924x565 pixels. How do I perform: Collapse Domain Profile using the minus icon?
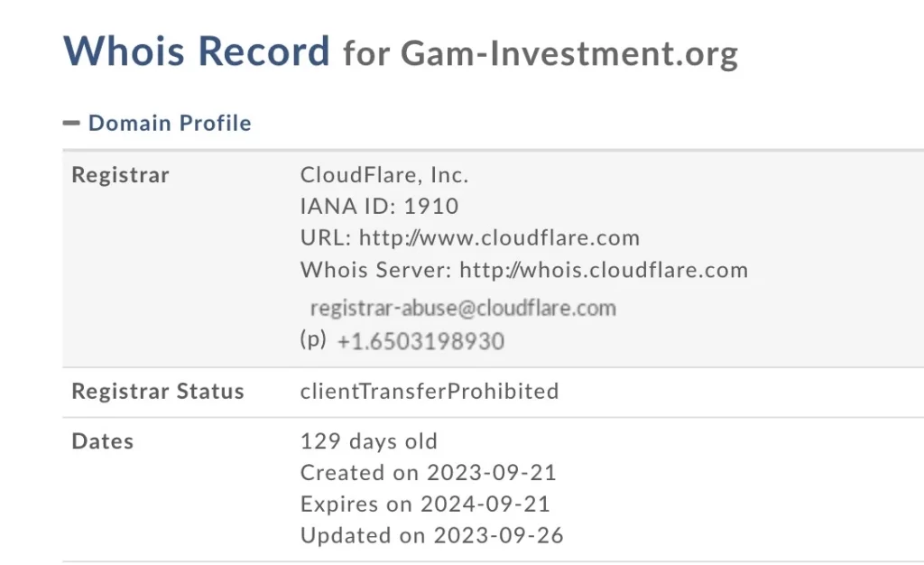[72, 123]
